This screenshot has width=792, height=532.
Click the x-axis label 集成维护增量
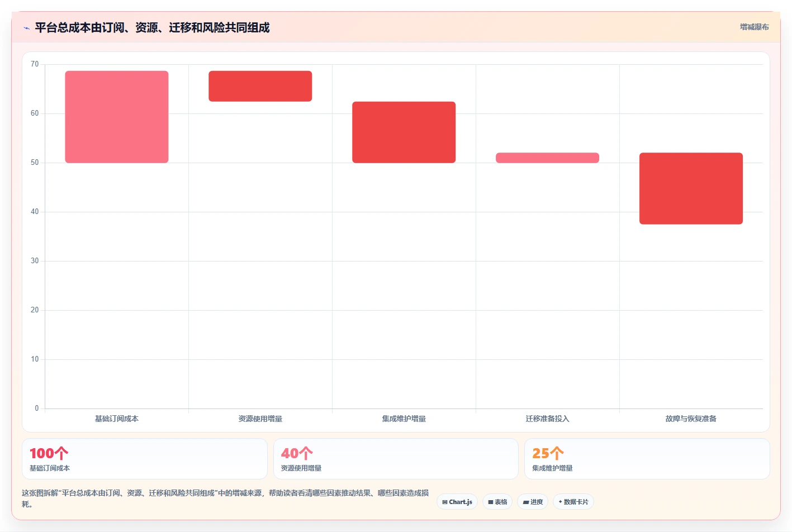point(404,419)
